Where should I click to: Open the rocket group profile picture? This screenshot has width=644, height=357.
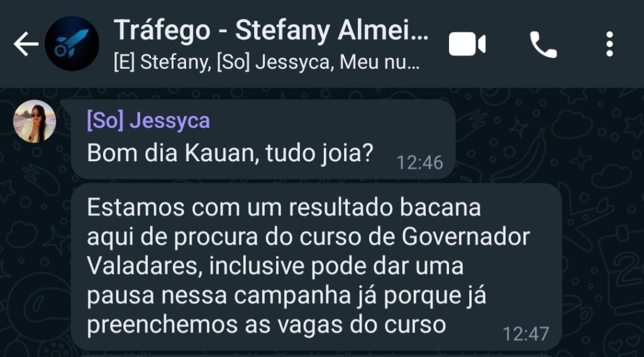72,43
